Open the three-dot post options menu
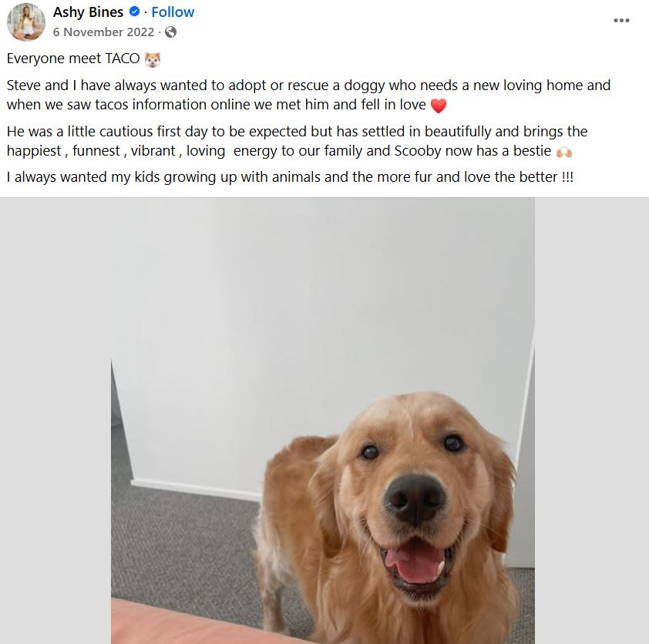649x644 pixels. (x=621, y=20)
